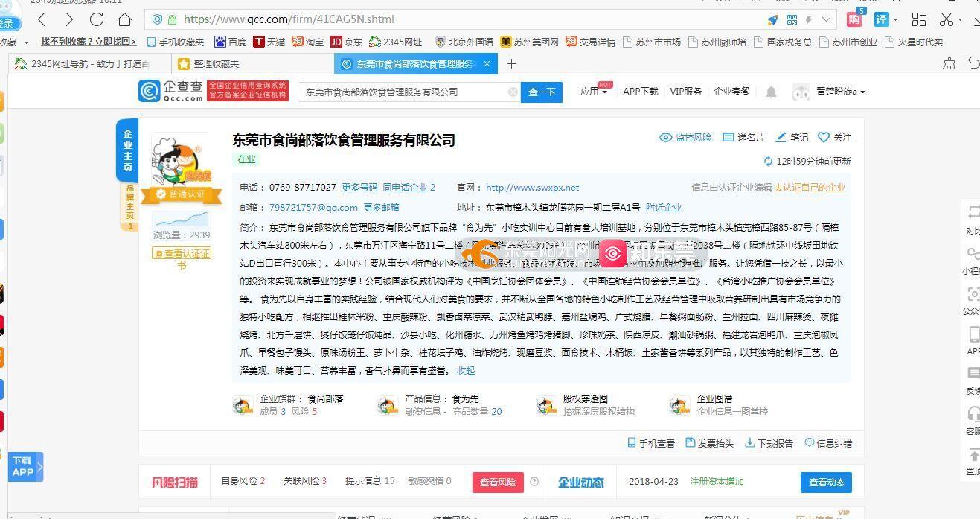
Task: Click 下载报告 download link
Action: (x=769, y=443)
